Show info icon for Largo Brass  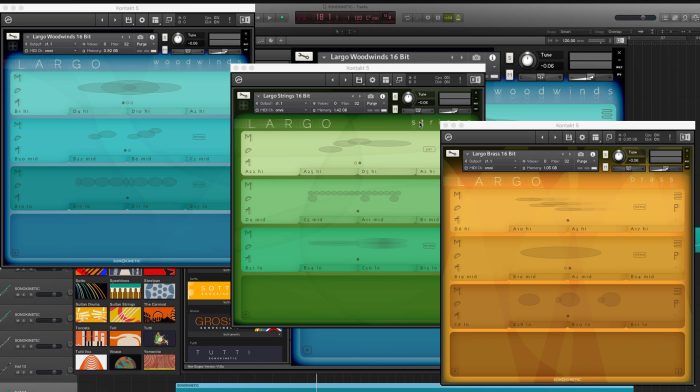[592, 154]
